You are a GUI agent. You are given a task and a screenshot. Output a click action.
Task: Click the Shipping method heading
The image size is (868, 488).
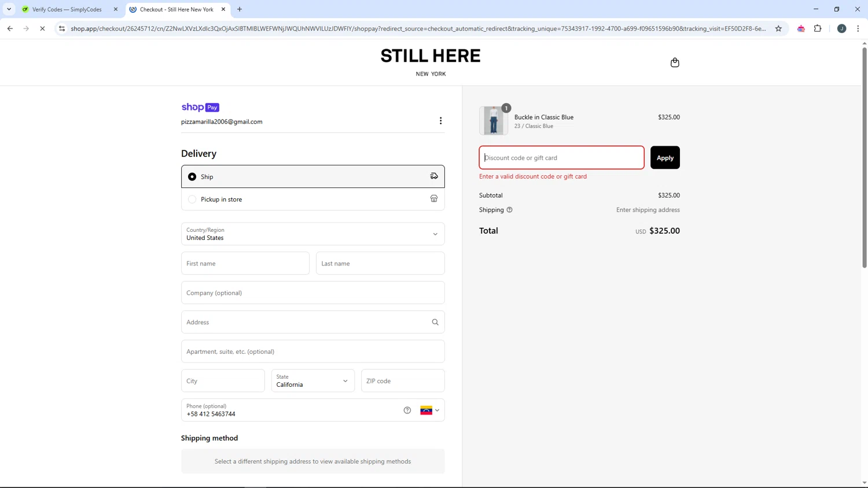point(209,438)
